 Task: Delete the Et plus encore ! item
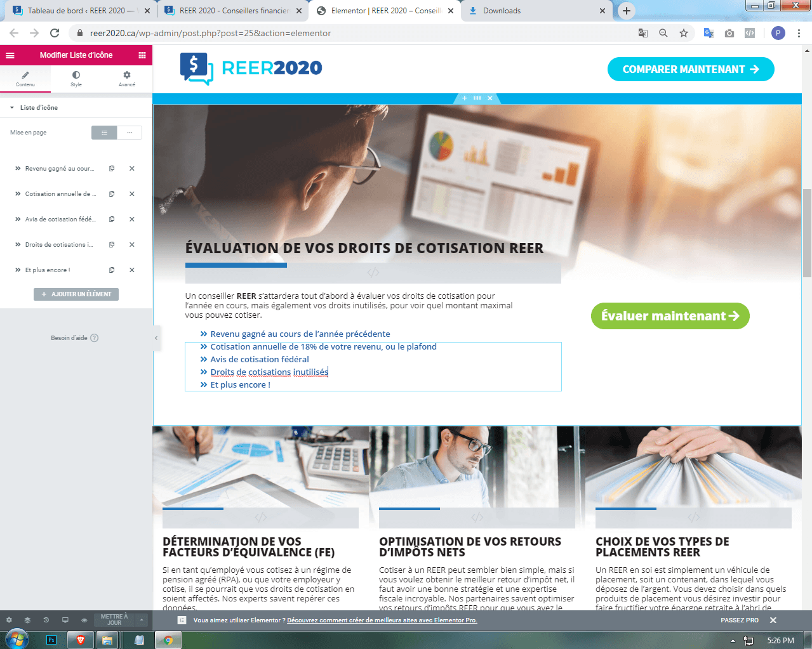pos(132,270)
